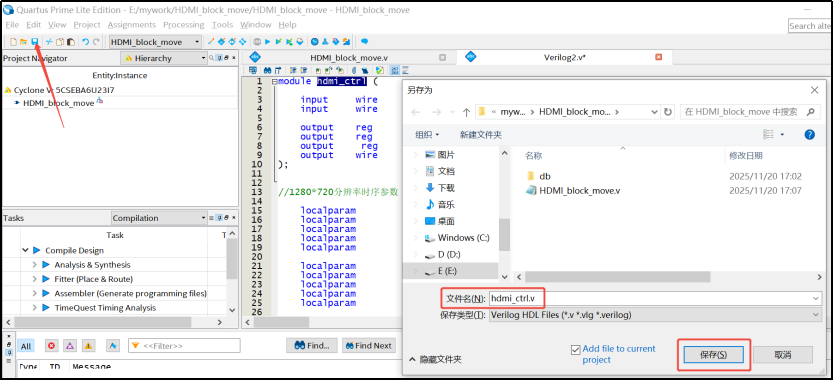Open the help question-mark icon in the dialog
833x380 pixels.
click(810, 134)
